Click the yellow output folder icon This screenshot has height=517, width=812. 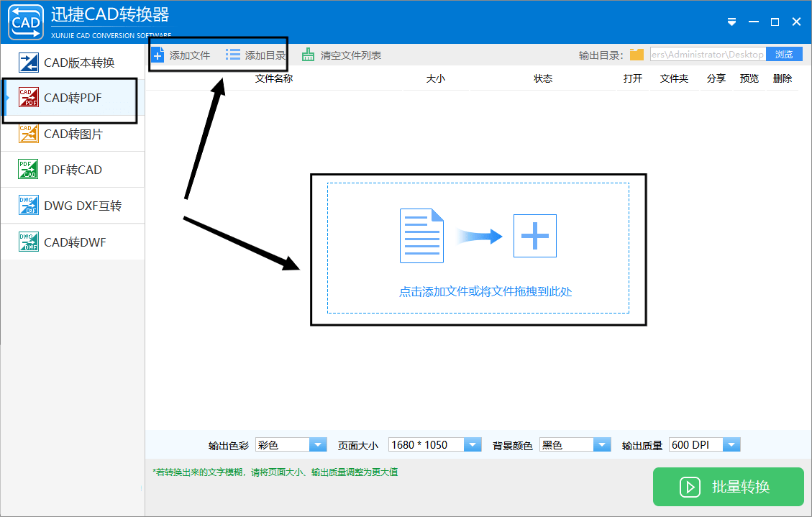pyautogui.click(x=637, y=55)
